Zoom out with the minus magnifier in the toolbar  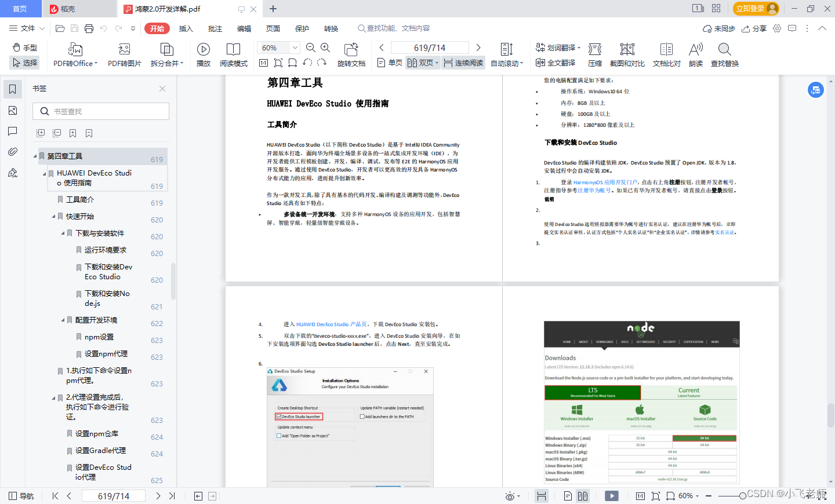click(x=311, y=48)
